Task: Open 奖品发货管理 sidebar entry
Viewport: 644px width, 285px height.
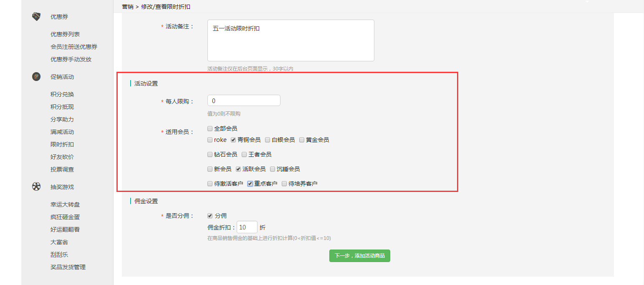Action: [68, 267]
